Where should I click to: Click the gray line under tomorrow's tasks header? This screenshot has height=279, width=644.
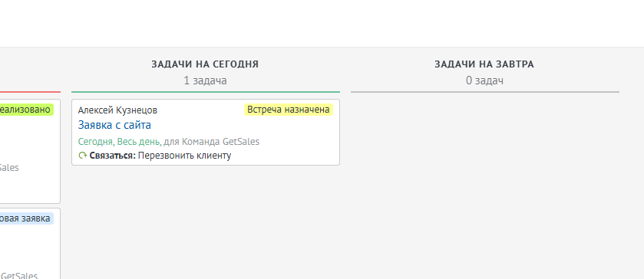tap(485, 92)
